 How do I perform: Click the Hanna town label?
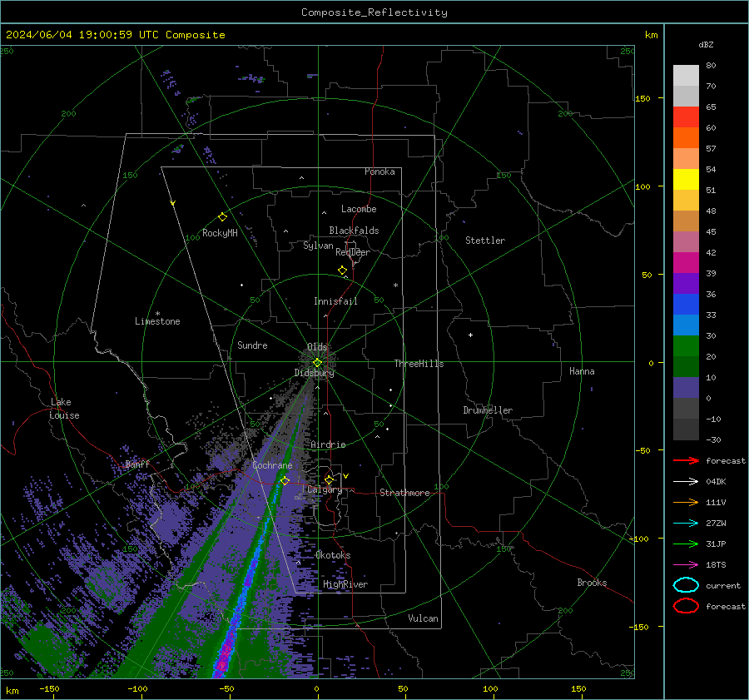[582, 371]
